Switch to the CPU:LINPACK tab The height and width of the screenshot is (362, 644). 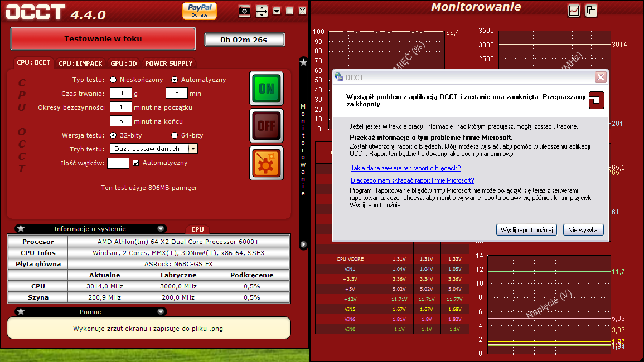[80, 63]
